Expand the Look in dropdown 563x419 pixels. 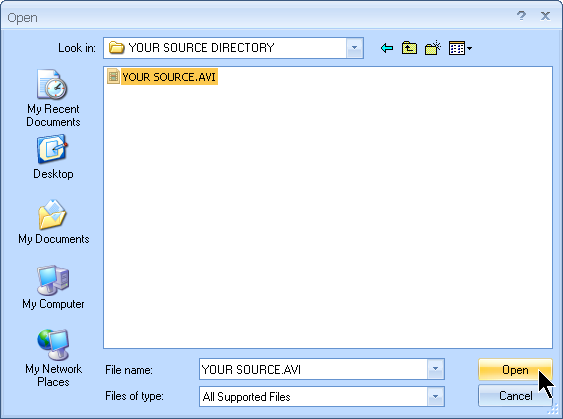354,48
